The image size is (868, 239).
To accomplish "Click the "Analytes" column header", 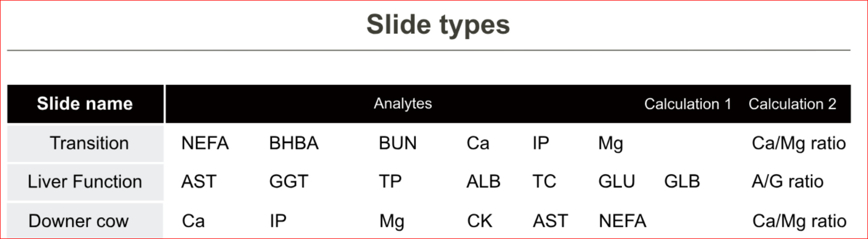I will point(403,104).
